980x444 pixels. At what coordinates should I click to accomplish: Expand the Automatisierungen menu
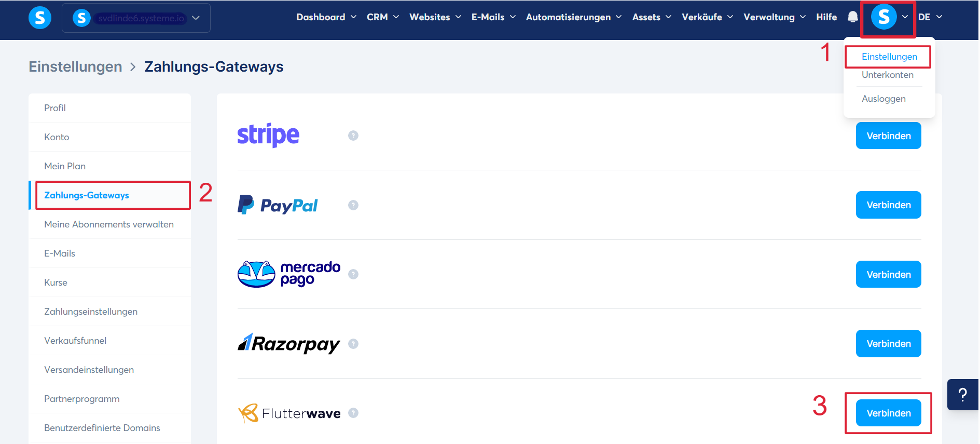574,17
